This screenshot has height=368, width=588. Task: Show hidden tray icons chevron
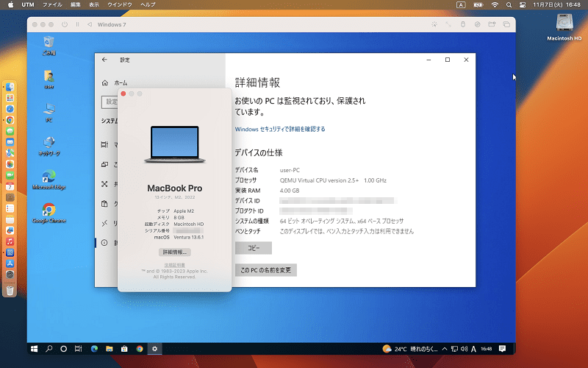tap(445, 349)
